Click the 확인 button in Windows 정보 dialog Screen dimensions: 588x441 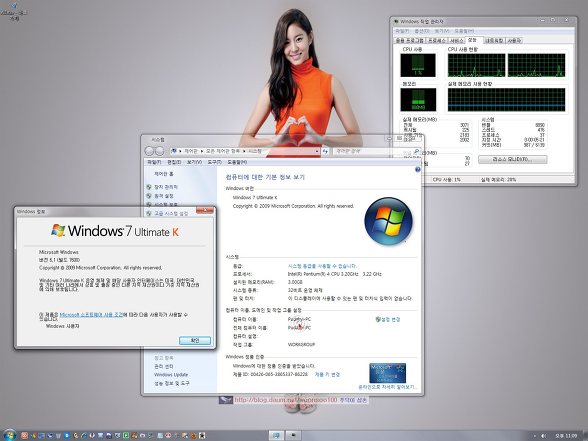point(195,340)
